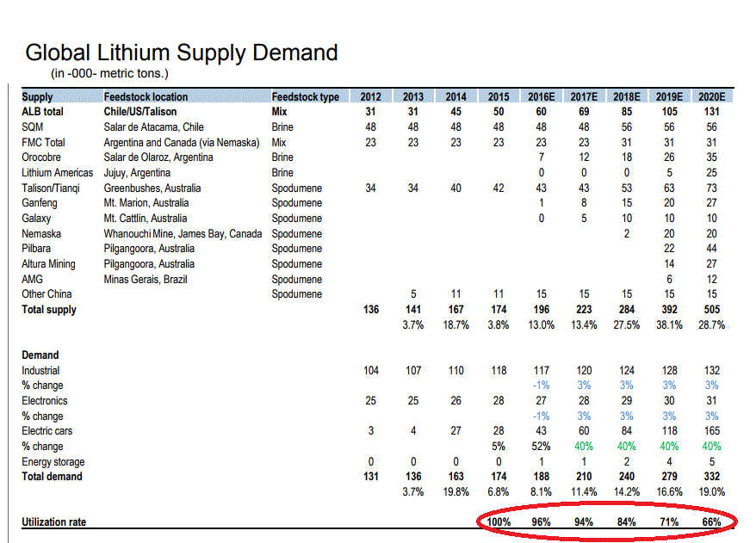756x543 pixels.
Task: Select 'Whanouchi Mine, James Bay, Canada' cell
Action: [x=183, y=234]
